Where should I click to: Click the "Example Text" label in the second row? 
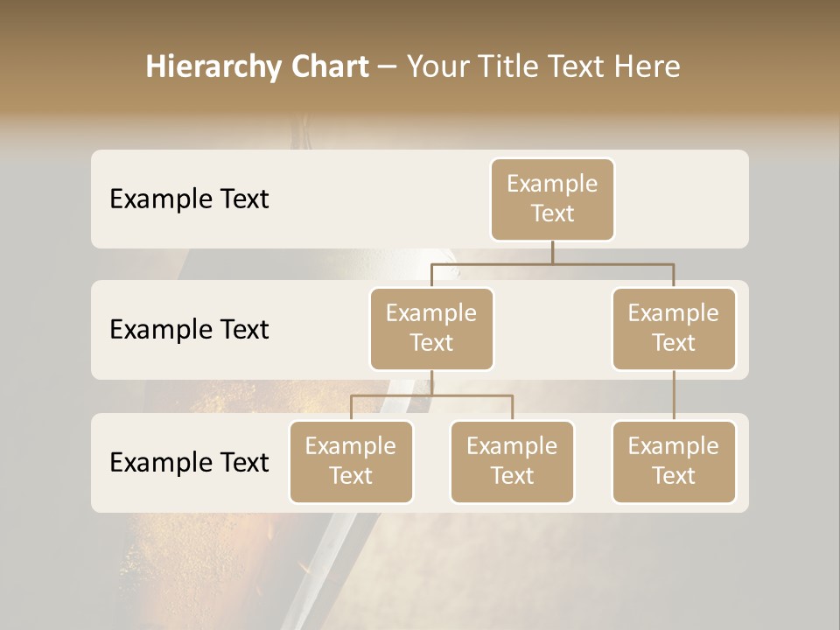(189, 330)
